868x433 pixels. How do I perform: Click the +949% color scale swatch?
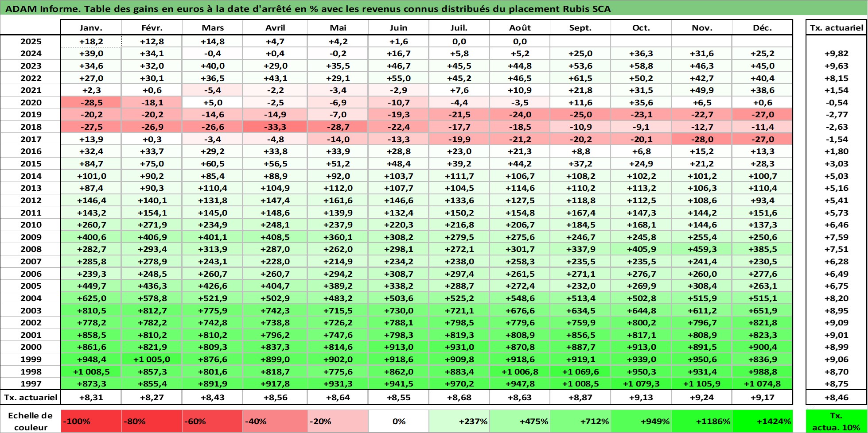(641, 421)
